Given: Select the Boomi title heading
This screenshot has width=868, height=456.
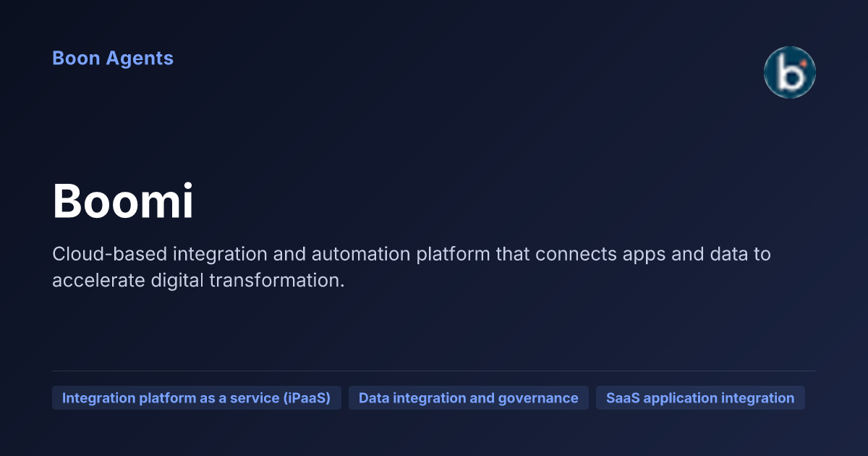Looking at the screenshot, I should [x=123, y=201].
